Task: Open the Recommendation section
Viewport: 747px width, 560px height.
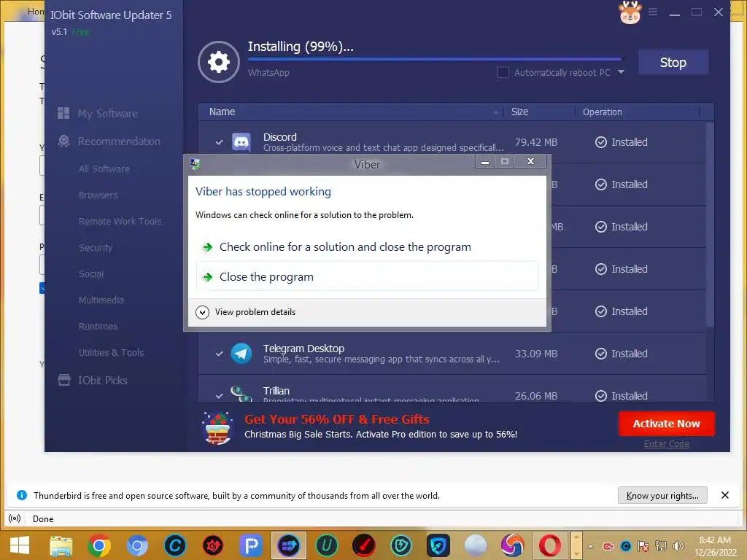Action: point(109,141)
